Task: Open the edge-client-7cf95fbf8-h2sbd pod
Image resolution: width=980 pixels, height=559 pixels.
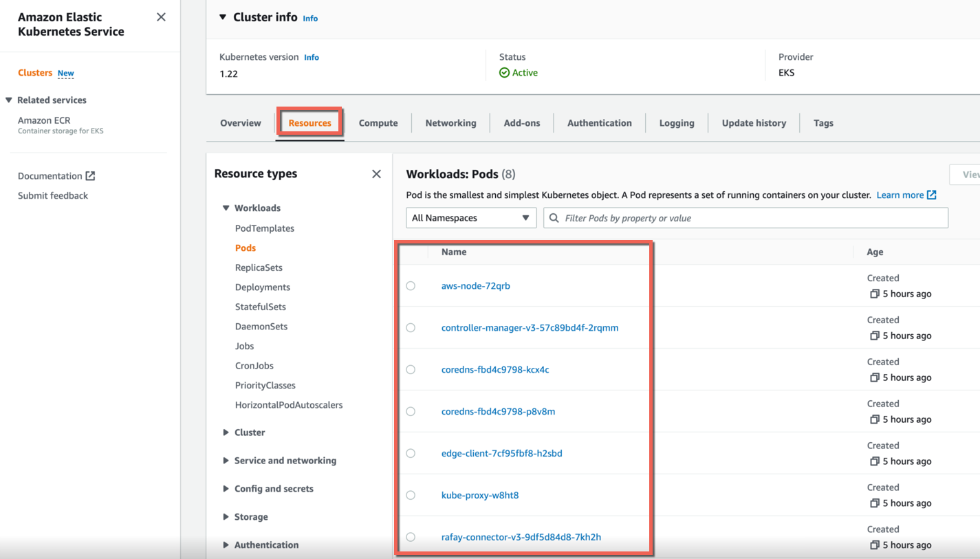Action: pos(502,454)
